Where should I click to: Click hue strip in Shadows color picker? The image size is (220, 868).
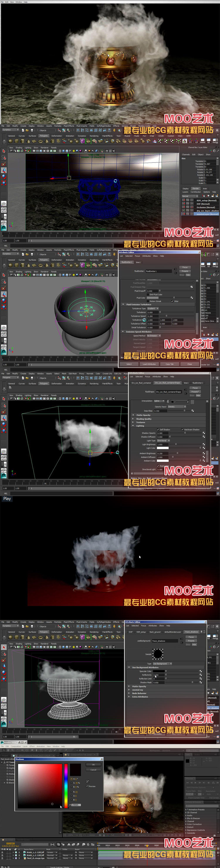(66, 785)
